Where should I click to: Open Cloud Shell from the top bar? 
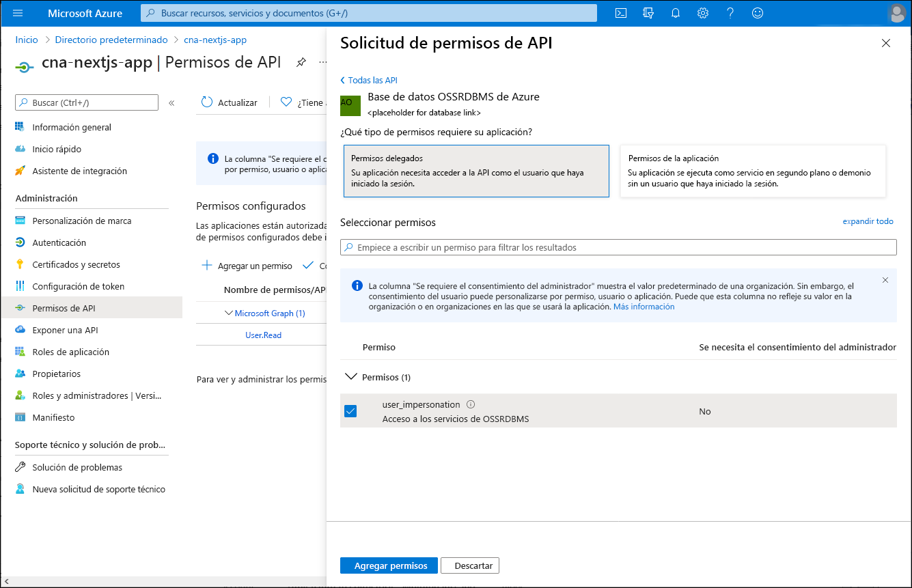[x=621, y=13]
